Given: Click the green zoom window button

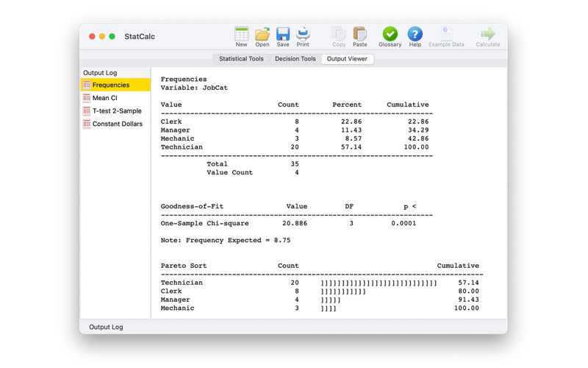Looking at the screenshot, I should (x=112, y=36).
